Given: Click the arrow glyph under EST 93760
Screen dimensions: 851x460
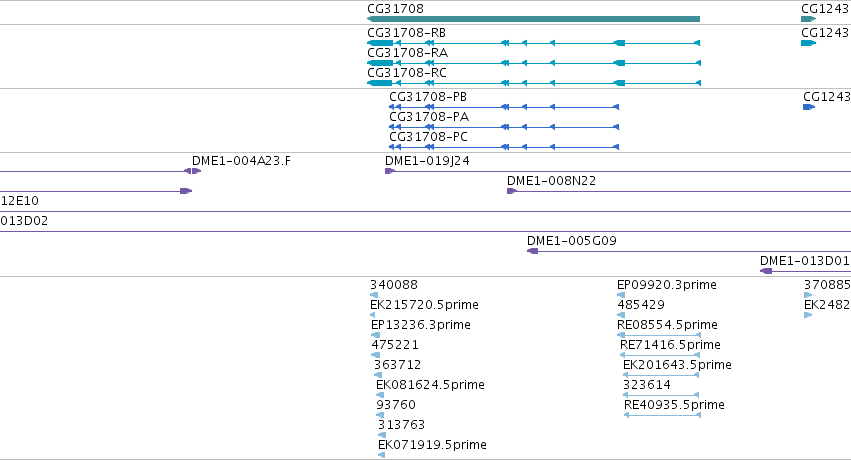Looking at the screenshot, I should 380,415.
